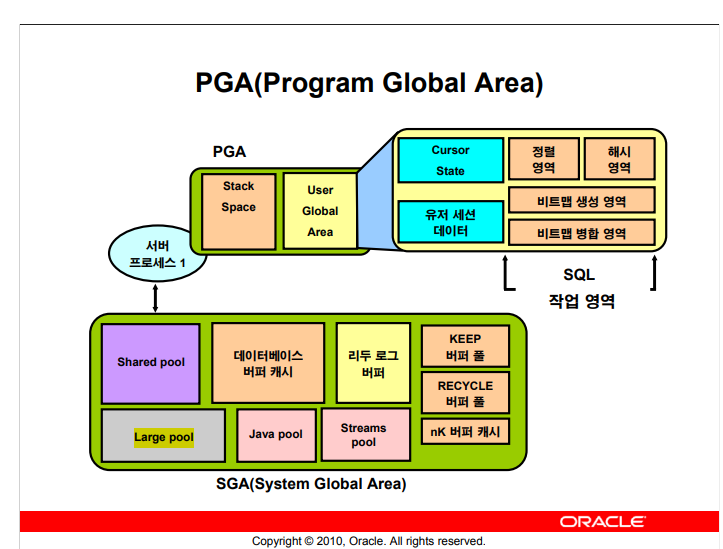The width and height of the screenshot is (723, 549).
Task: Select the 서버 프로세스 1 ellipse
Action: point(157,254)
